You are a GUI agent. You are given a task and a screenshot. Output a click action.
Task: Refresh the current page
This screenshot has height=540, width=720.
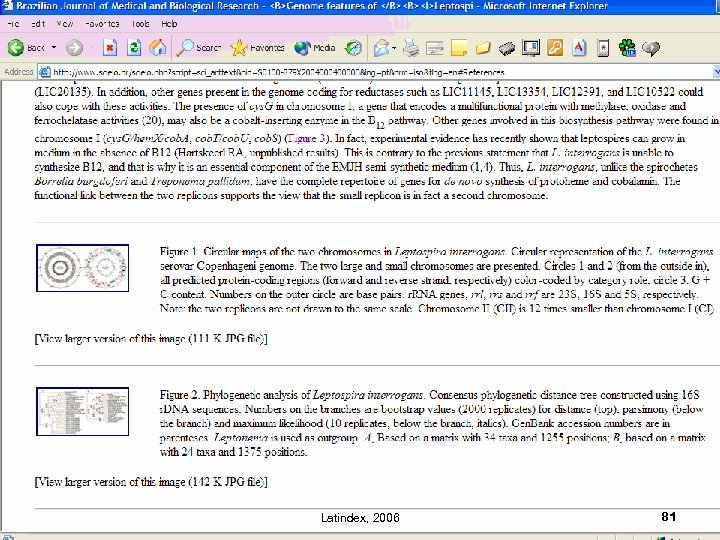134,47
